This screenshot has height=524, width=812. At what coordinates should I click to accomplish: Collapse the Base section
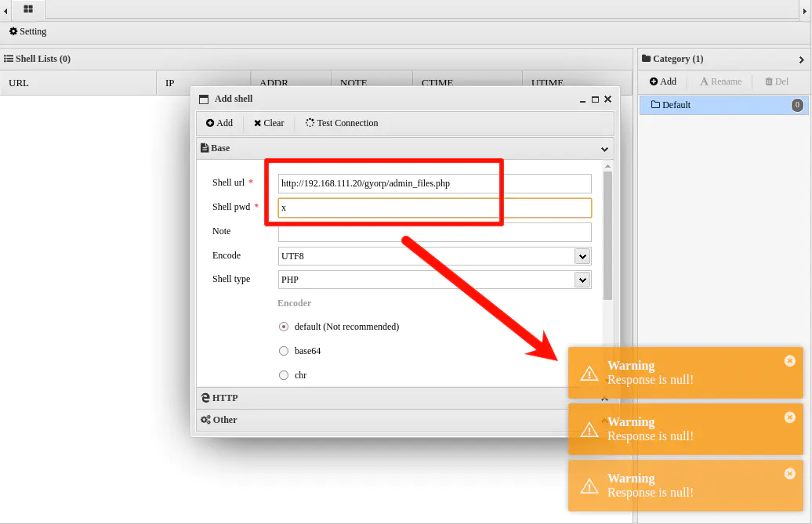[x=604, y=149]
